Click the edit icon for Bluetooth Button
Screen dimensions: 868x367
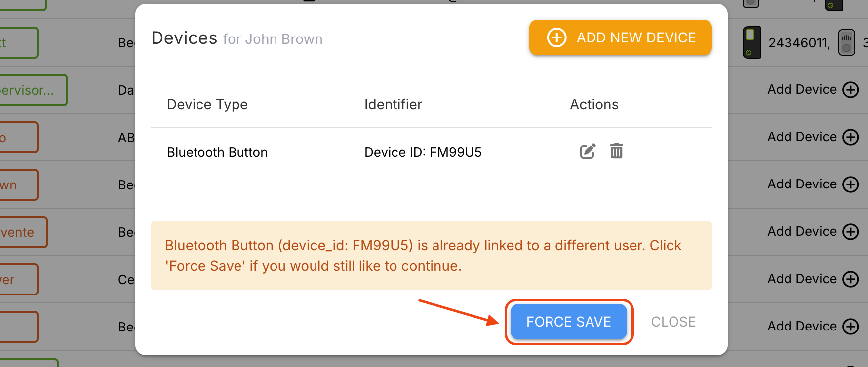[x=588, y=151]
